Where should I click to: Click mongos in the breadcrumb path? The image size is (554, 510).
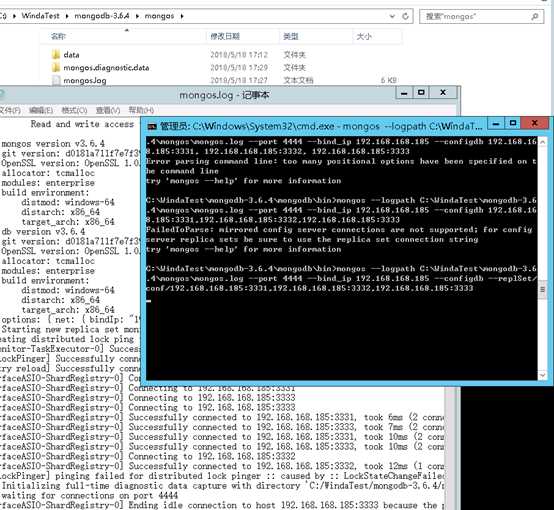pos(159,16)
